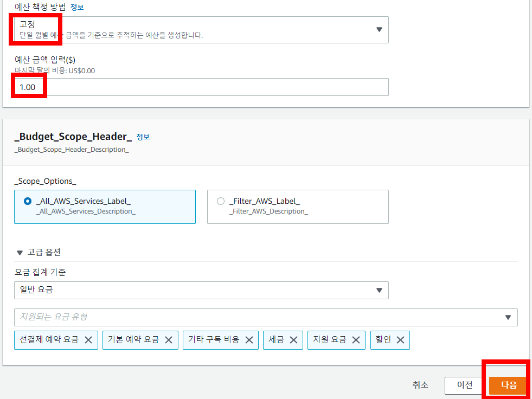This screenshot has width=532, height=399.
Task: Open the 지원되는 요금 유형 dropdown
Action: [266, 317]
